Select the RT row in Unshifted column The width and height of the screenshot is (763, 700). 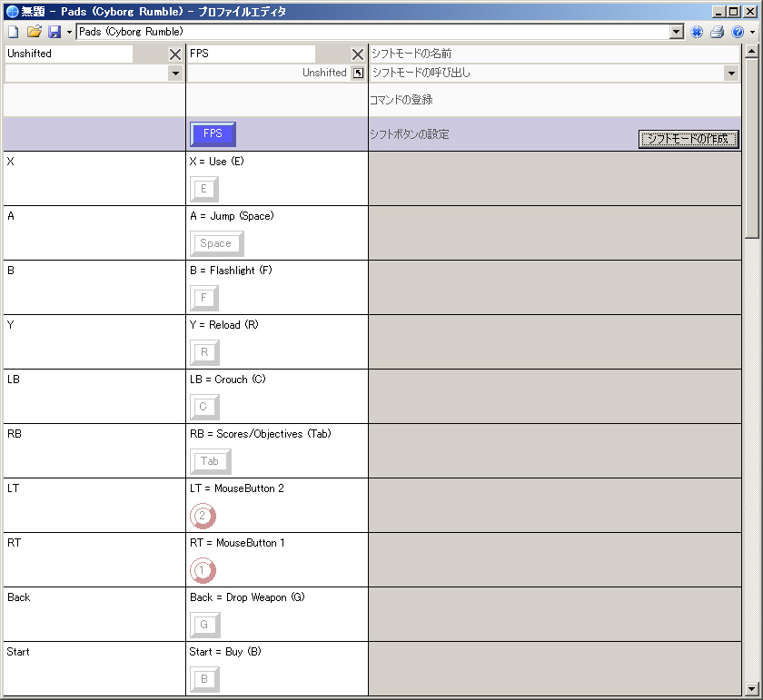pos(94,559)
